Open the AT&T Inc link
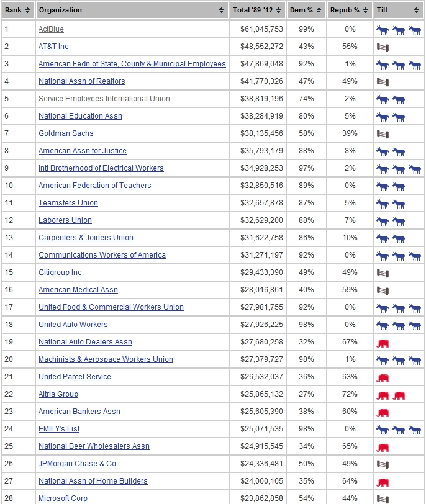Viewport: 426px width, 504px height. click(53, 47)
